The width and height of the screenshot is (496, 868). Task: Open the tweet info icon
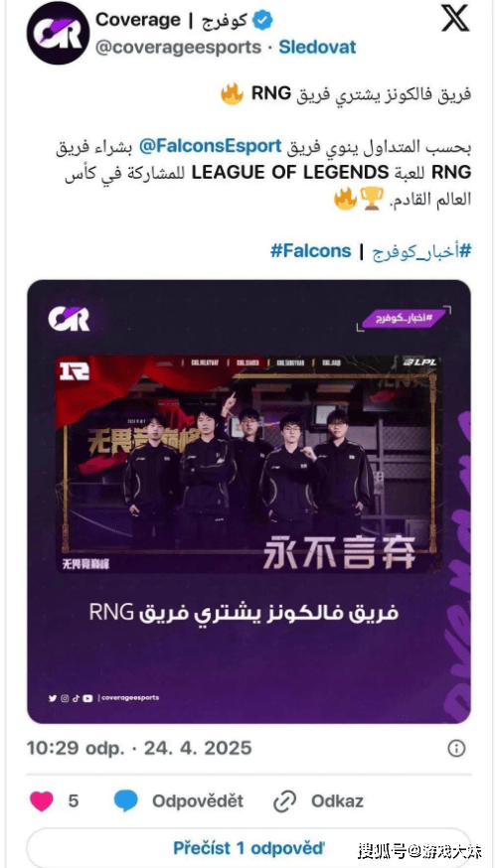[456, 749]
